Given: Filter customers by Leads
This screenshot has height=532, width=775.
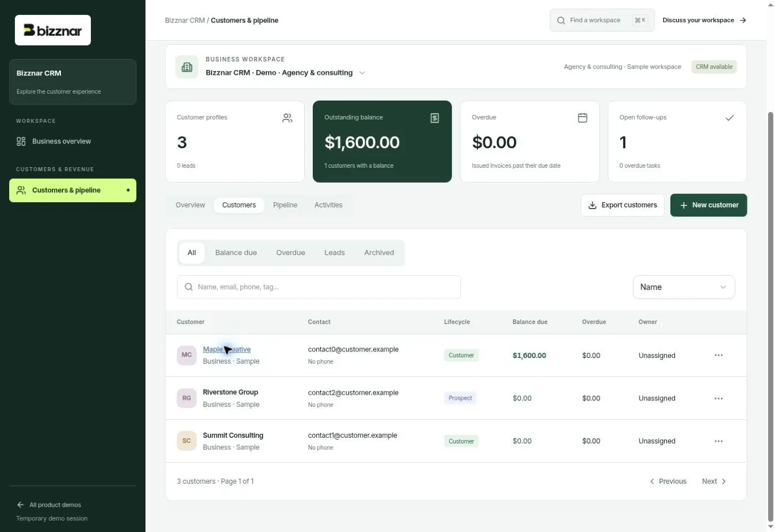Looking at the screenshot, I should point(335,253).
